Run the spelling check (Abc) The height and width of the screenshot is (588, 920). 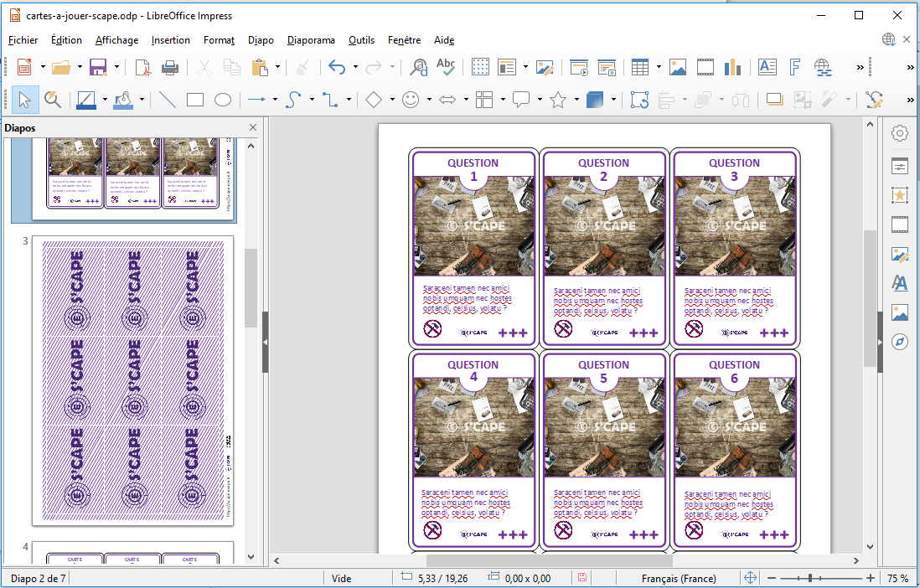[x=446, y=68]
